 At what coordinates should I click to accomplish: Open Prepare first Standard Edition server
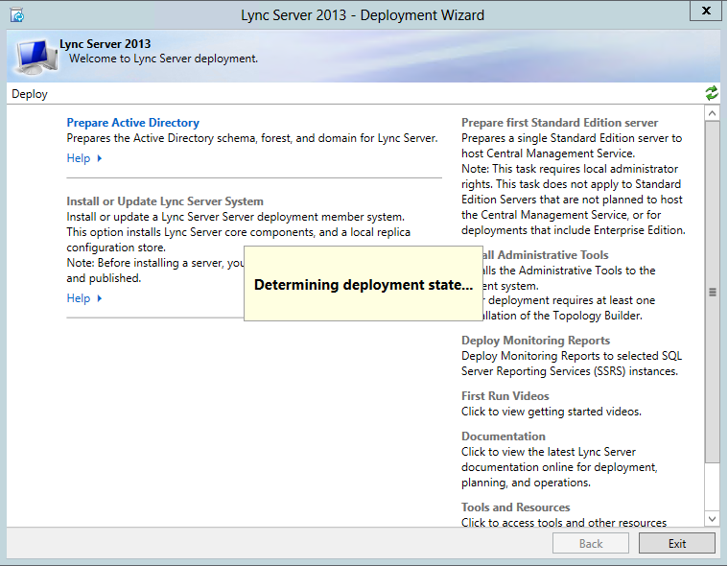[559, 123]
